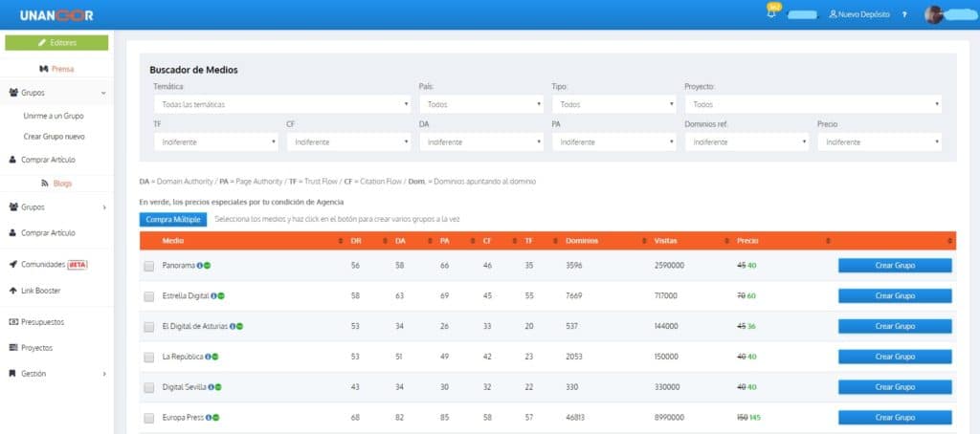The image size is (980, 434).
Task: Check the La República row checkbox
Action: click(x=148, y=358)
